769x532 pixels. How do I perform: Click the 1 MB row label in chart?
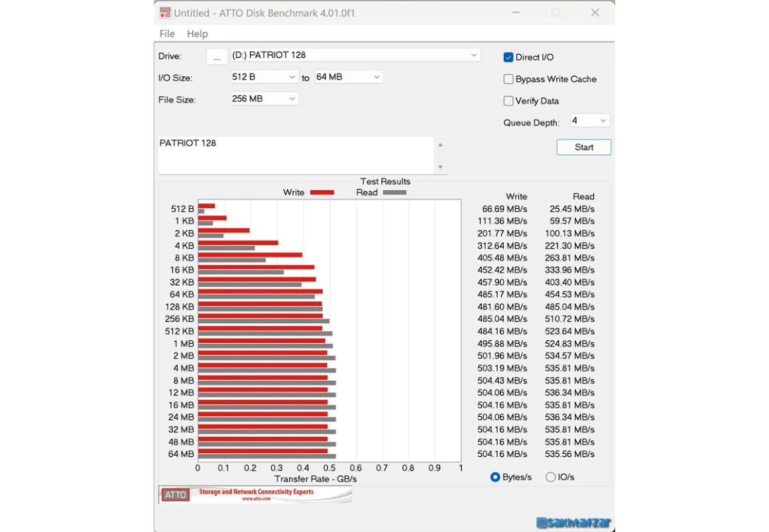184,344
